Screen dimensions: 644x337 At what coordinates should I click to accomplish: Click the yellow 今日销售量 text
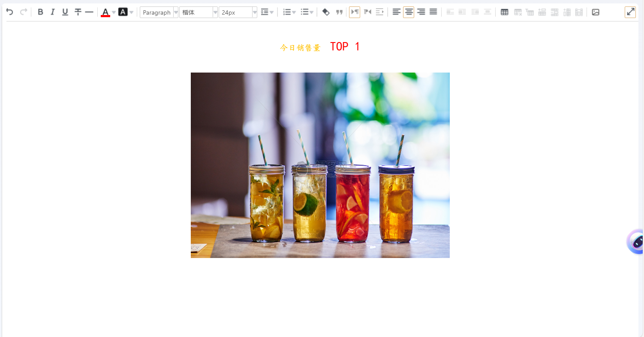[x=300, y=48]
